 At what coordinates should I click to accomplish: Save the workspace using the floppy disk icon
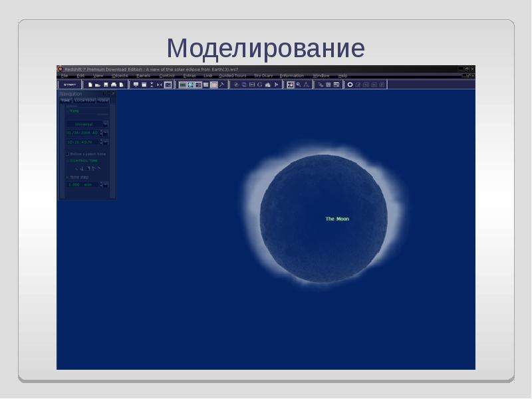(x=106, y=85)
